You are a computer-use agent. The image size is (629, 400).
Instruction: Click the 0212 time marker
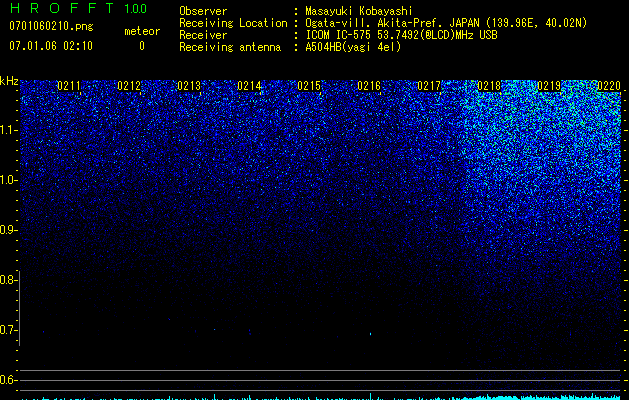coord(129,86)
